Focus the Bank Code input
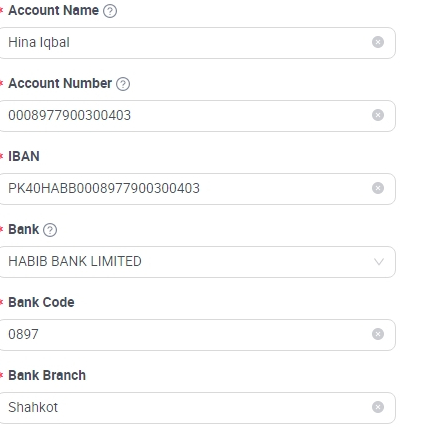432x437 pixels. click(197, 335)
